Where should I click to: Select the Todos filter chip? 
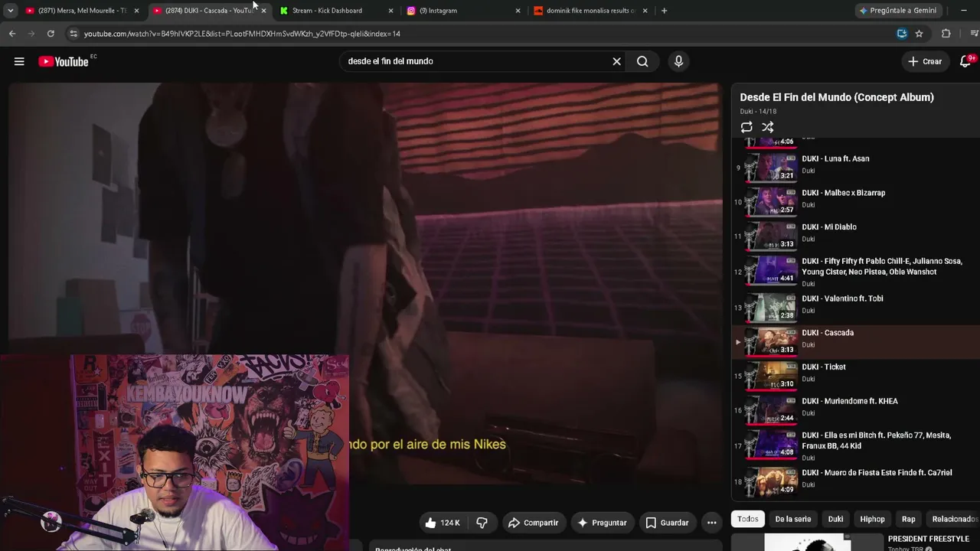click(x=748, y=519)
